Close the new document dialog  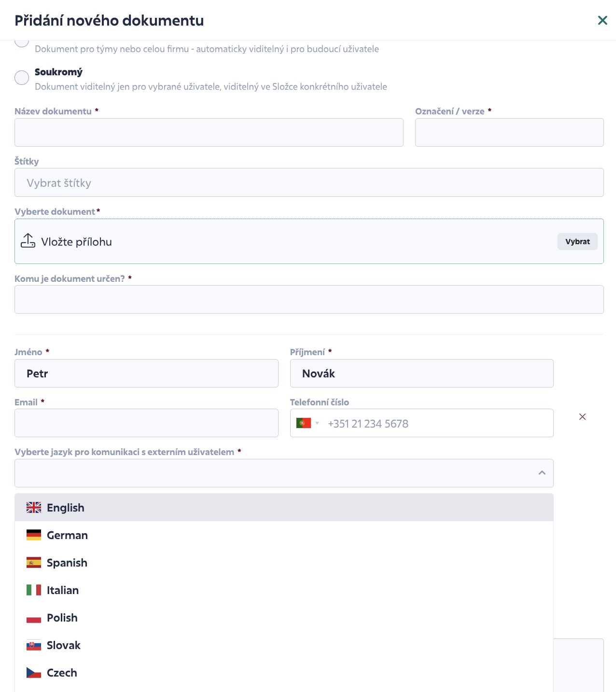(x=602, y=20)
